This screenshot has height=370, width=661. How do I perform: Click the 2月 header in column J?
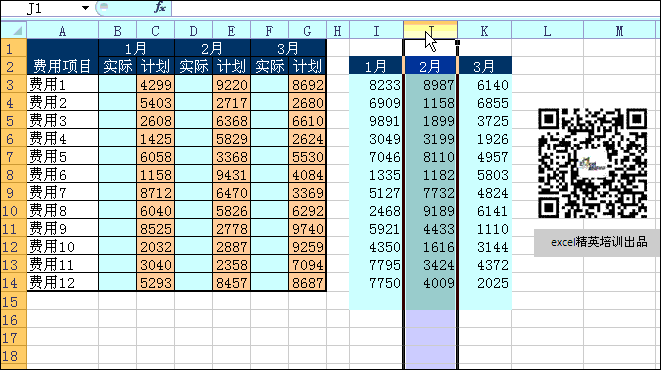430,66
